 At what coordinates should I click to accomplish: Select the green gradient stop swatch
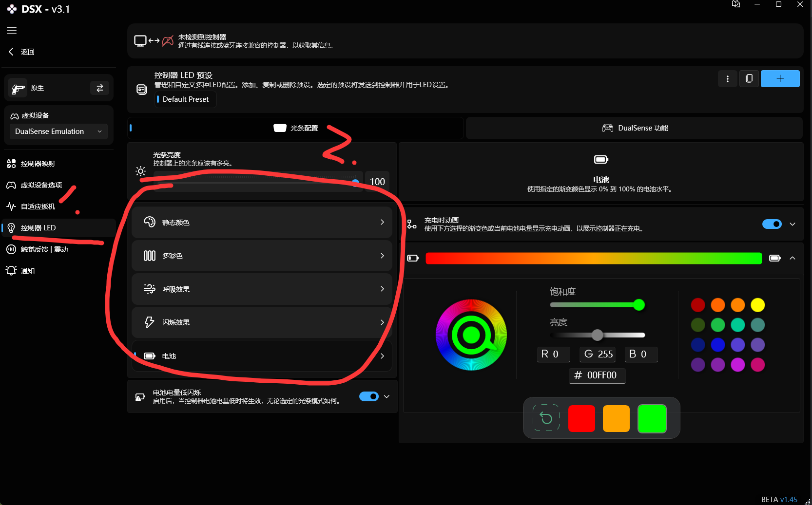pyautogui.click(x=652, y=418)
